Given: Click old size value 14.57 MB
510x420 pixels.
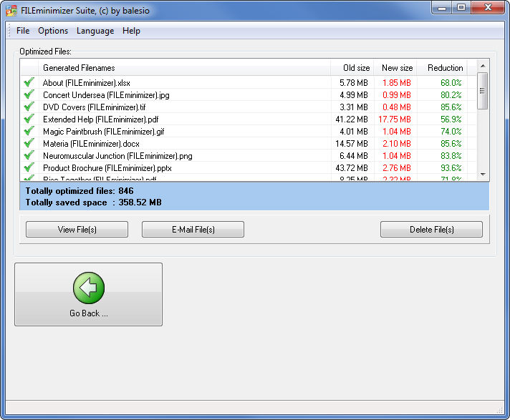Looking at the screenshot, I should click(352, 144).
